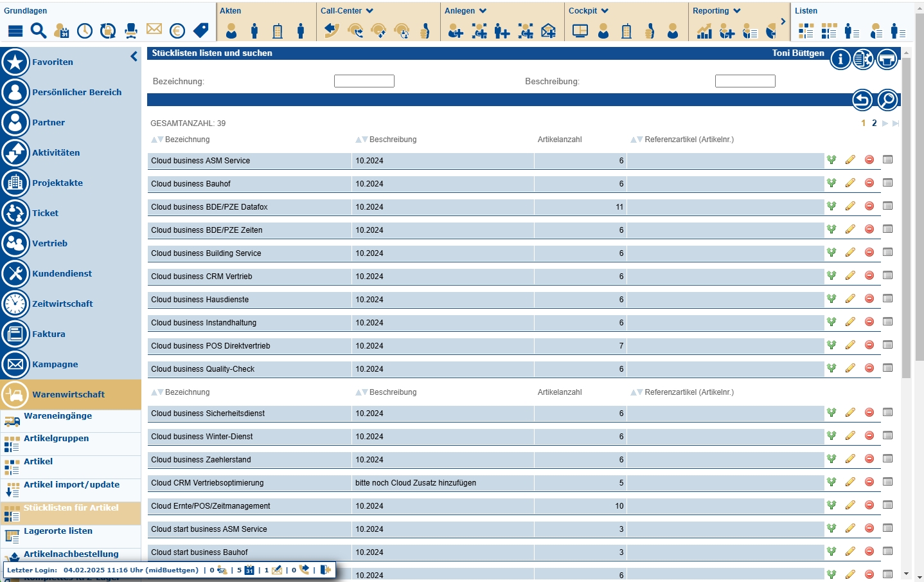Click the tag icon in Grundlagen

pyautogui.click(x=200, y=29)
